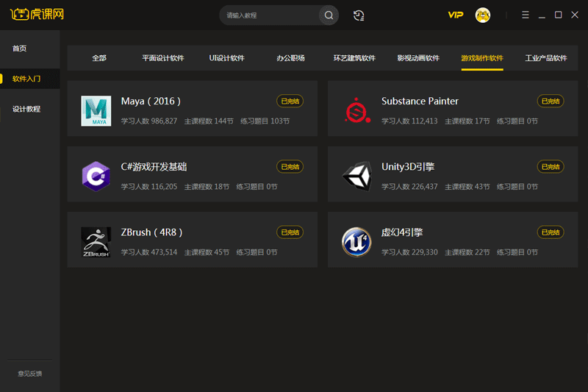Image resolution: width=588 pixels, height=392 pixels.
Task: Open the viewing history icon
Action: (359, 15)
